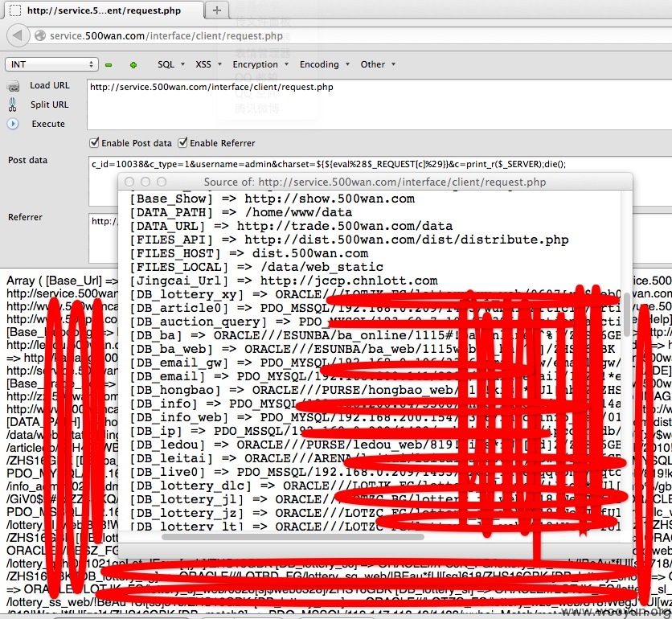Screen dimensions: 672x619
Task: Click the [DATA_PATH] line in source
Action: click(241, 212)
